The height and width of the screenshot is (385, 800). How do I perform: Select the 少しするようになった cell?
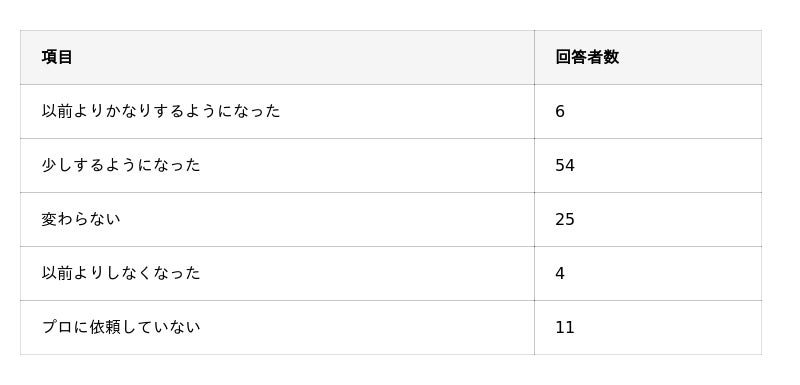[x=277, y=165]
